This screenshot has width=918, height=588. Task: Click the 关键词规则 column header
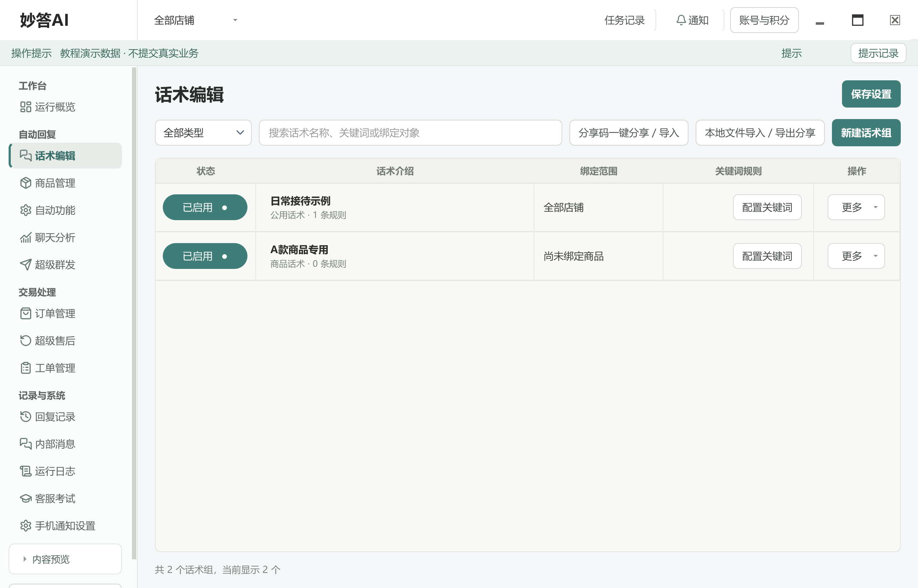[x=738, y=171]
